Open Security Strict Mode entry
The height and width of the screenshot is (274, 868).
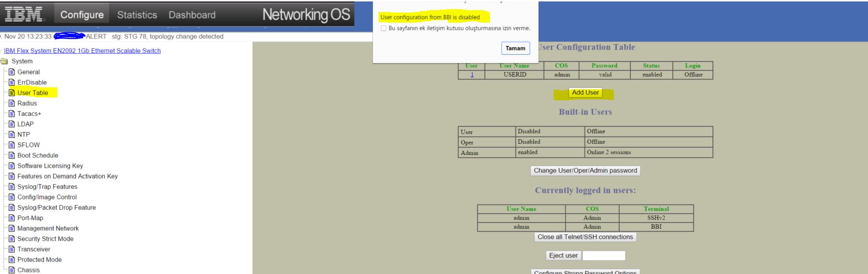pos(45,239)
